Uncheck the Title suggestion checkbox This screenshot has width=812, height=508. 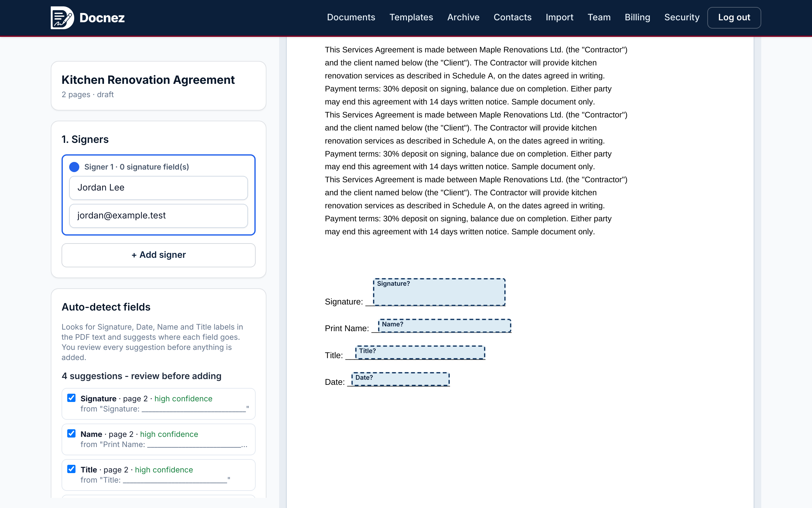pyautogui.click(x=71, y=469)
